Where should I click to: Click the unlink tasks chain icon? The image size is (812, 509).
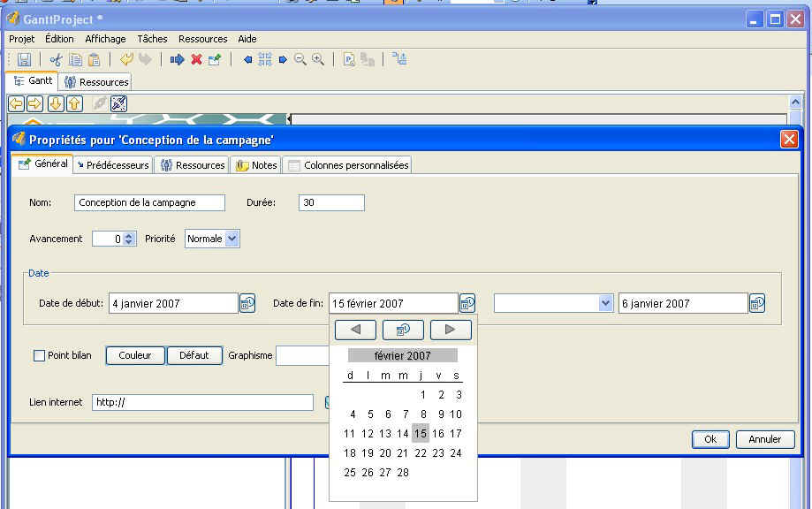point(119,104)
